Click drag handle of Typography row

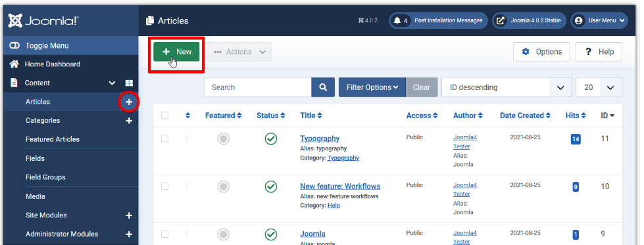pyautogui.click(x=187, y=139)
